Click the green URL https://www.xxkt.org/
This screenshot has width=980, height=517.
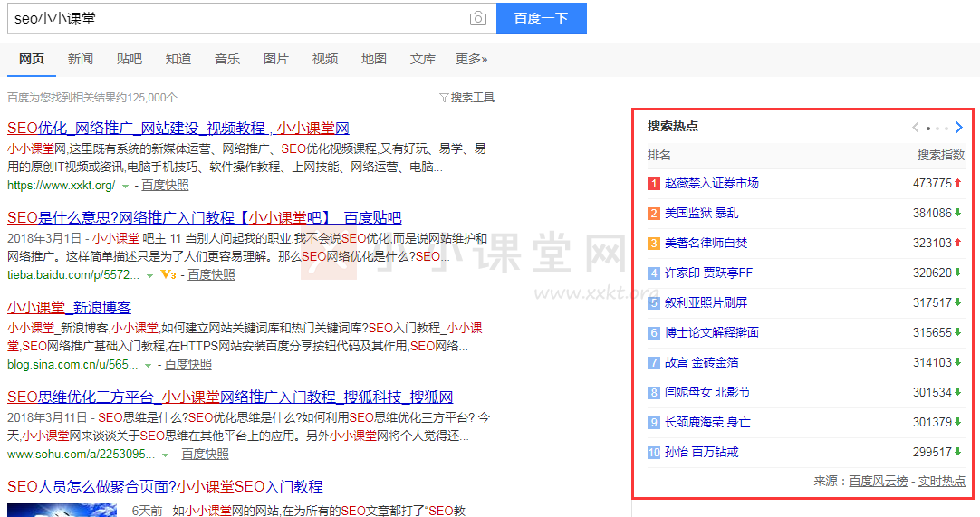tap(62, 185)
